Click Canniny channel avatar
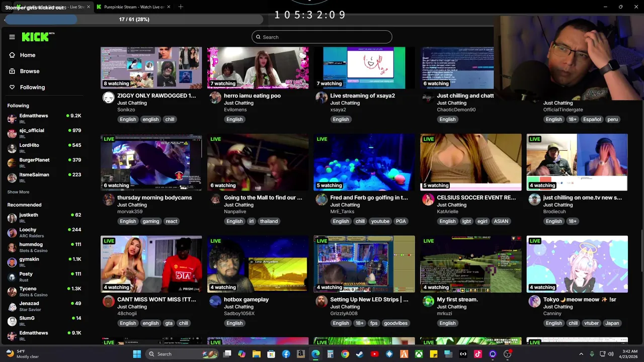 click(x=534, y=301)
